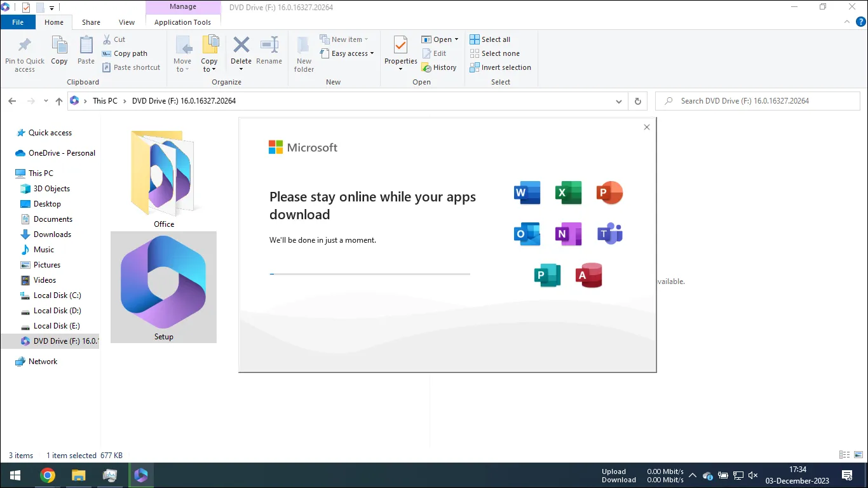Open the Share ribbon tab
Screen dimensions: 868x488
click(x=90, y=22)
